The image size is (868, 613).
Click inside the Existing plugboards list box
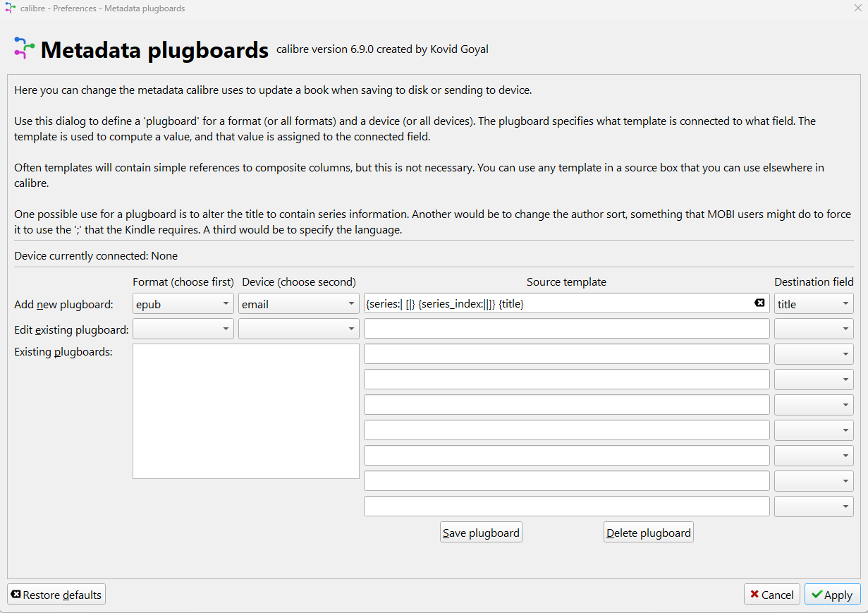coord(245,411)
